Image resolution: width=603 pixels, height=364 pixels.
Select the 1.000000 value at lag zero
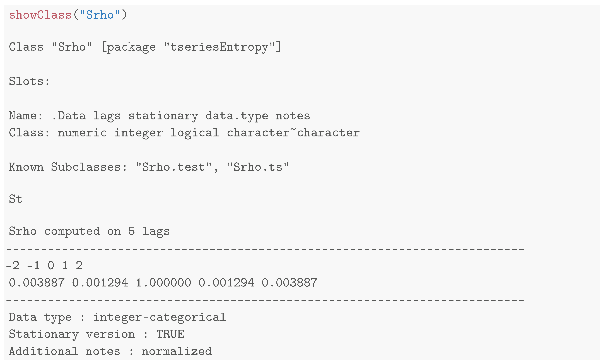[x=163, y=283]
